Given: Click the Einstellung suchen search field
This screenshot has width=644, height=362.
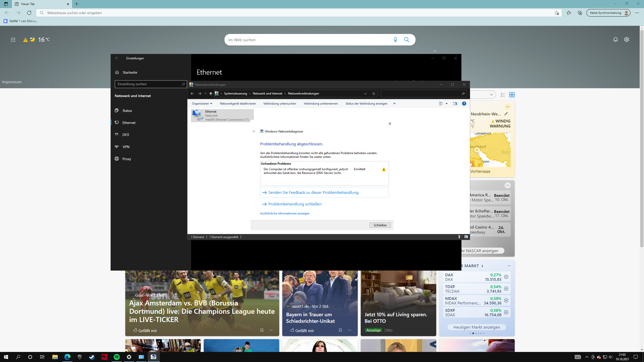Looking at the screenshot, I should (148, 84).
